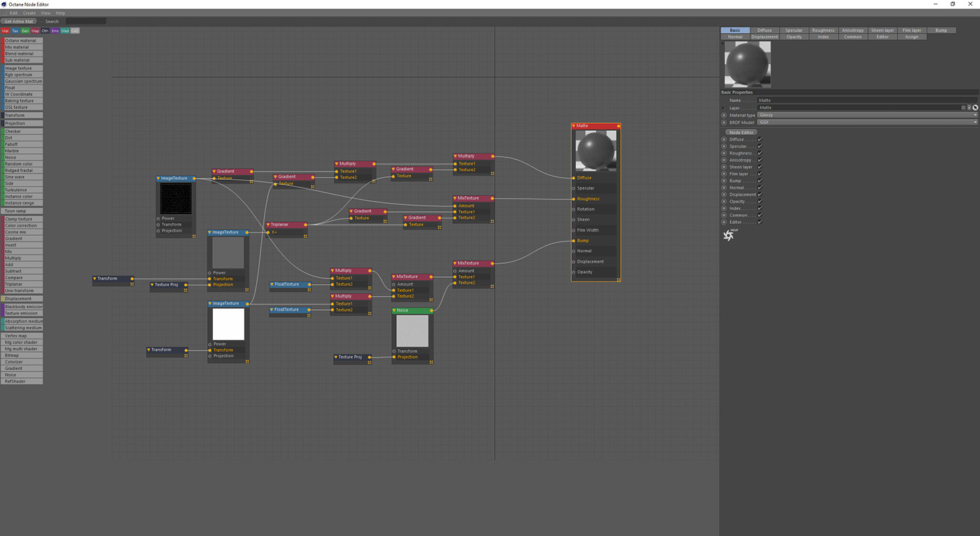Disable the Bump checkbox

click(x=759, y=181)
